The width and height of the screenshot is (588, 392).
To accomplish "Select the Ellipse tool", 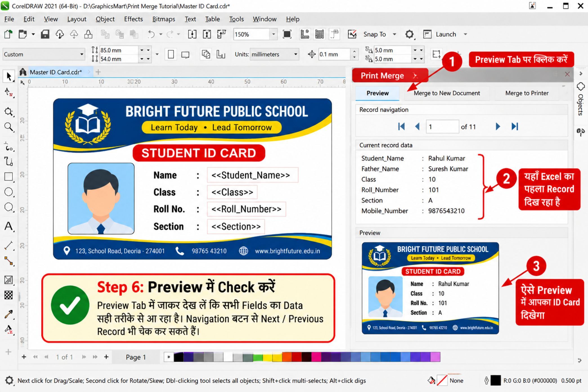I will tap(9, 192).
